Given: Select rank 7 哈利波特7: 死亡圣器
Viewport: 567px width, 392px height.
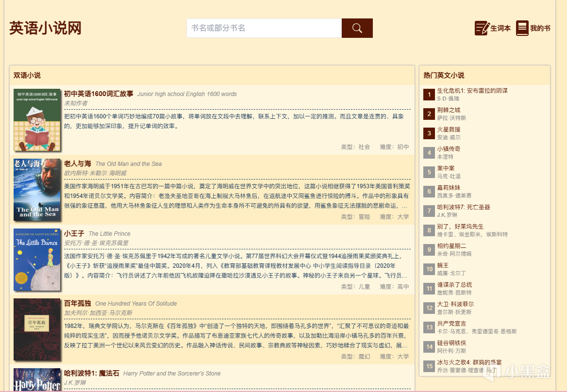Looking at the screenshot, I should click(x=464, y=207).
